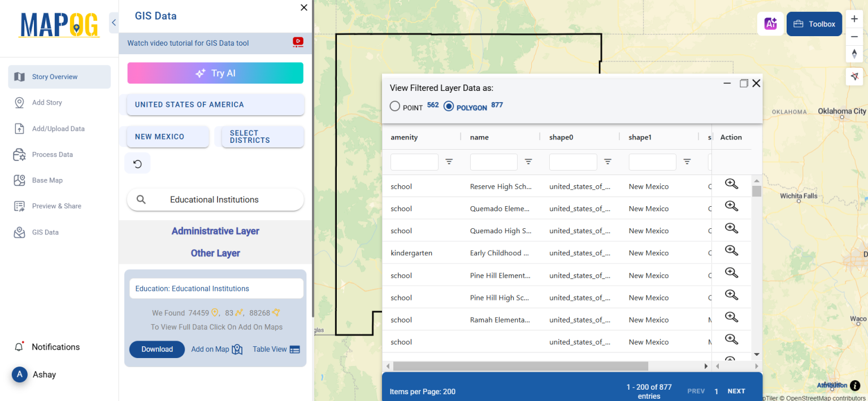Viewport: 868px width, 401px height.
Task: Click the Try AI button
Action: [x=215, y=73]
